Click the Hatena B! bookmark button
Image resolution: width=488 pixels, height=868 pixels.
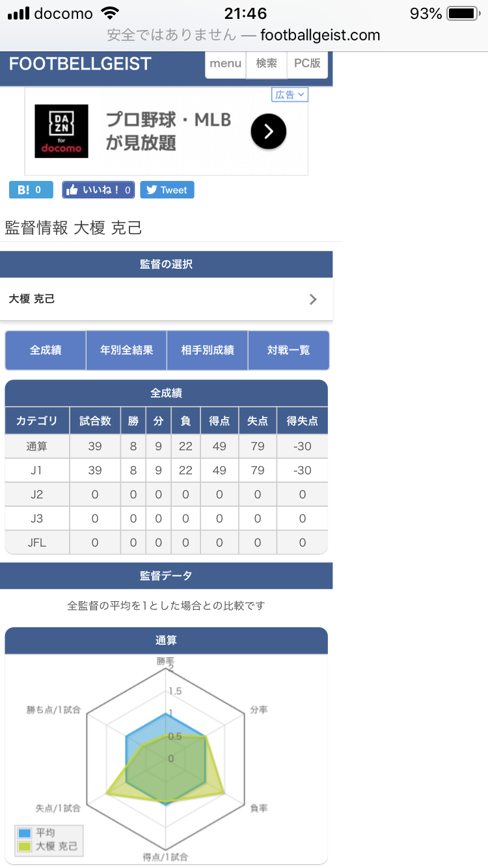tap(31, 190)
